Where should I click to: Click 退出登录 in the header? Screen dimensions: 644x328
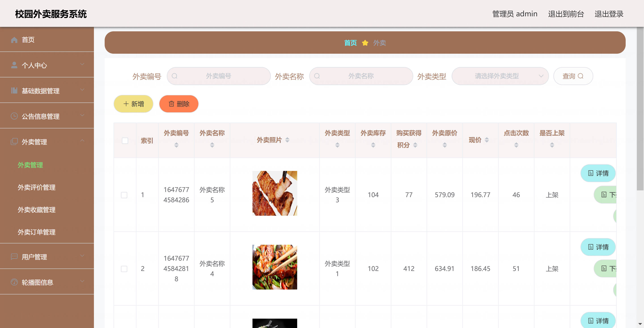click(x=609, y=14)
